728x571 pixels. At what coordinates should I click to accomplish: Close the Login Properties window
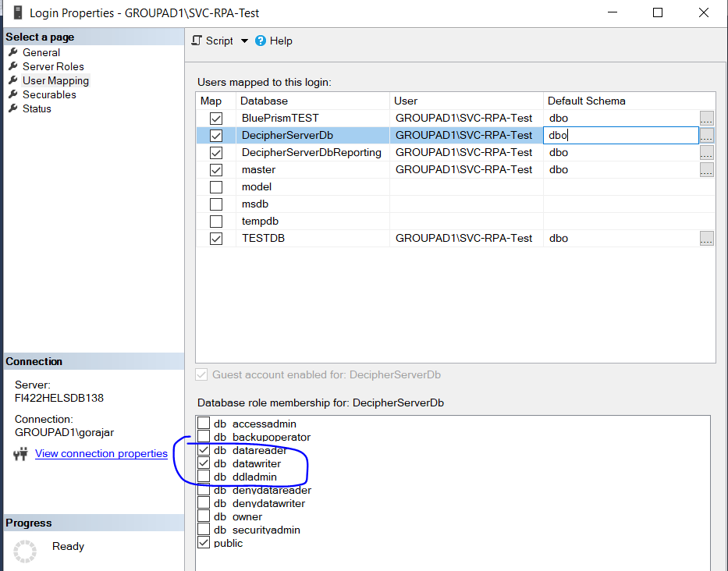704,12
